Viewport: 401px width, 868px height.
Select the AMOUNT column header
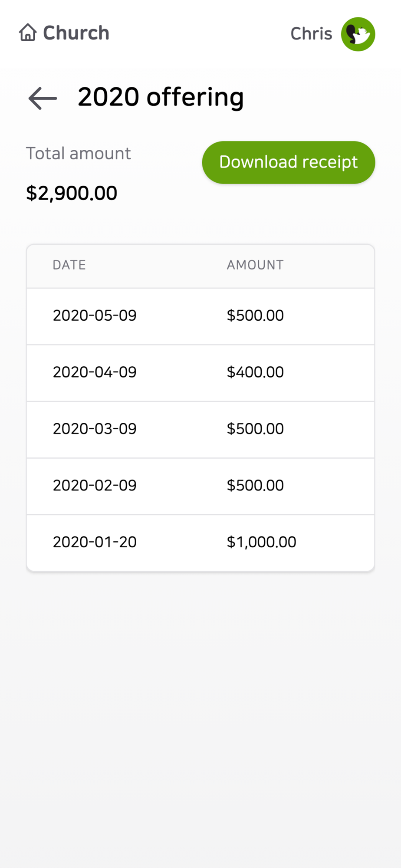[x=255, y=265]
